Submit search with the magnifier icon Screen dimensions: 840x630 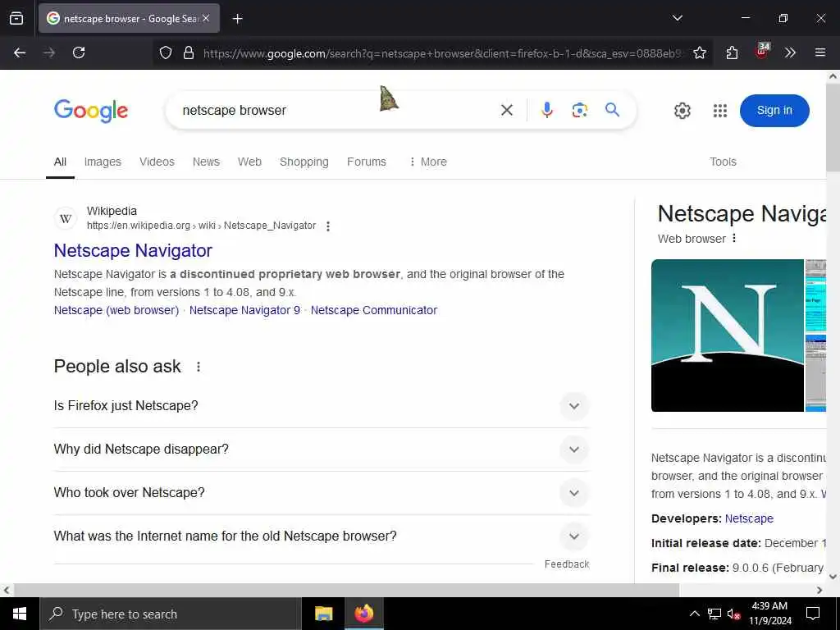pyautogui.click(x=612, y=110)
